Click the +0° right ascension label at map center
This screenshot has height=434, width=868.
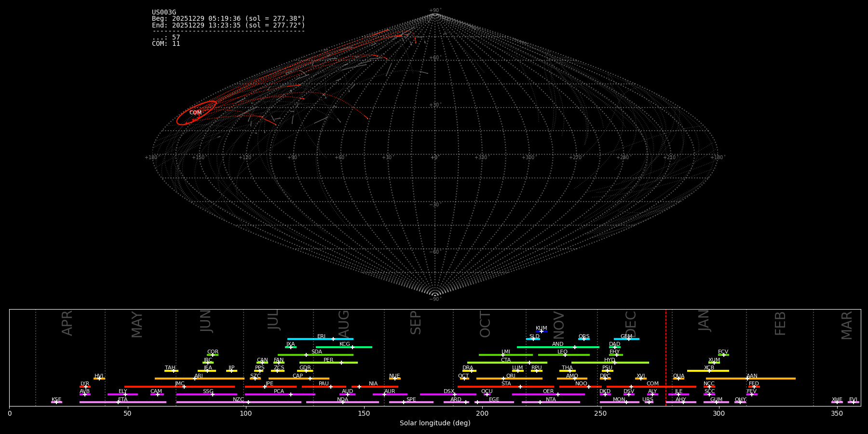tap(435, 158)
